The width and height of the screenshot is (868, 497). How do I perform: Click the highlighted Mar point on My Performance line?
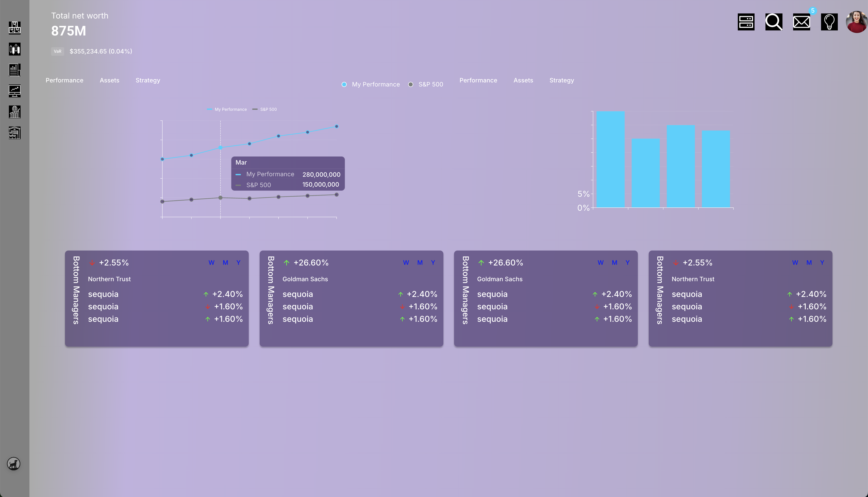220,148
